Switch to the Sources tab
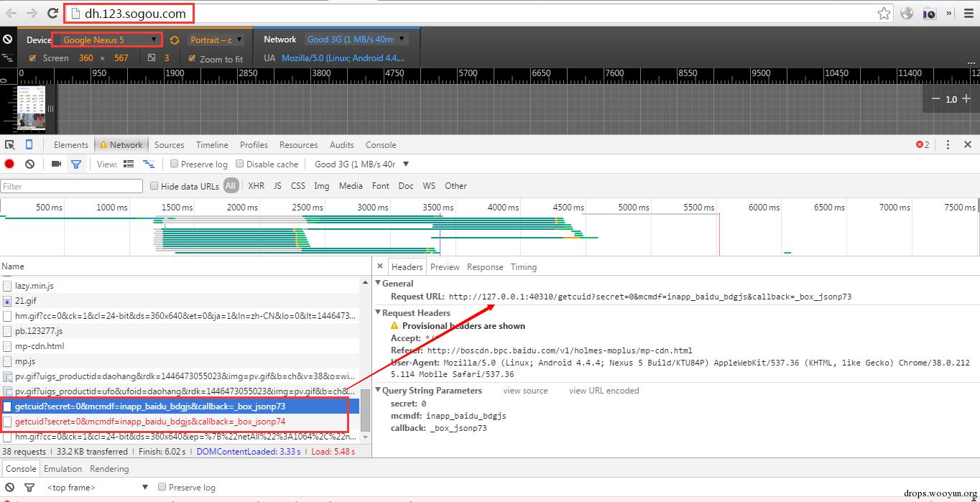980x502 pixels. [169, 144]
